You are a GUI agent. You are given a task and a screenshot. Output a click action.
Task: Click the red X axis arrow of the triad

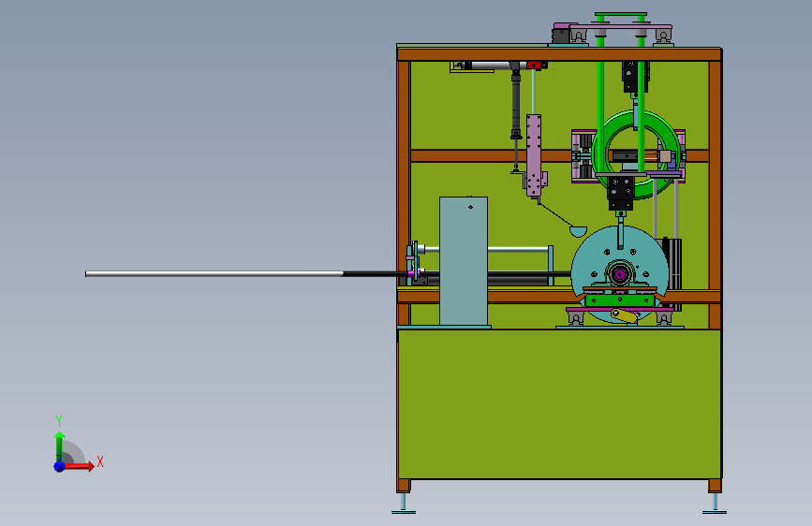[79, 466]
